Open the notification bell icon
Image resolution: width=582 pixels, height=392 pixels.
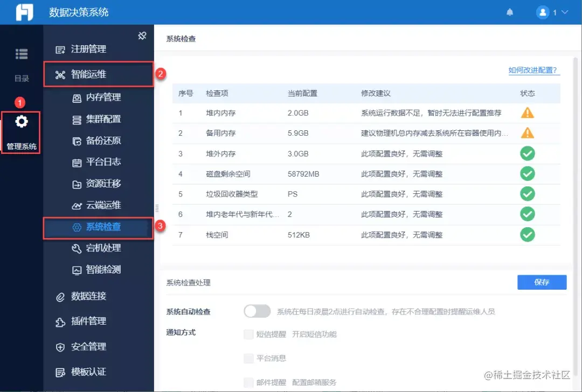pyautogui.click(x=509, y=11)
